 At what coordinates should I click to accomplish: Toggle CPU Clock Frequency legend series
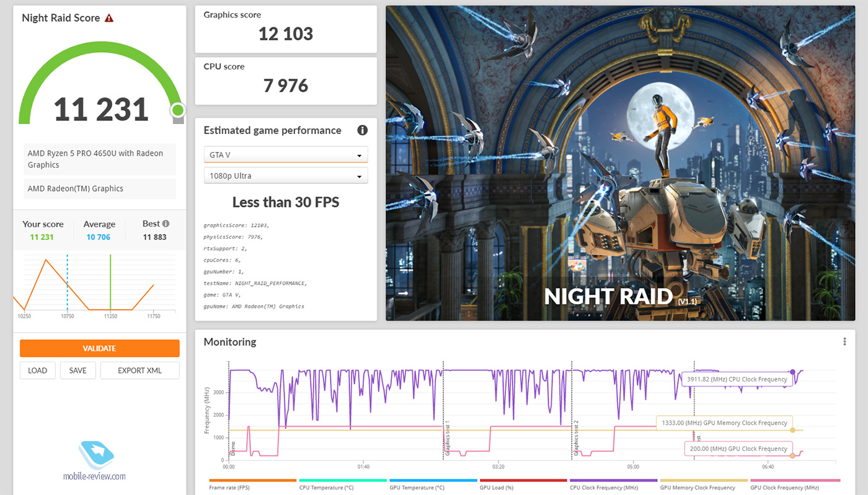coord(614,484)
